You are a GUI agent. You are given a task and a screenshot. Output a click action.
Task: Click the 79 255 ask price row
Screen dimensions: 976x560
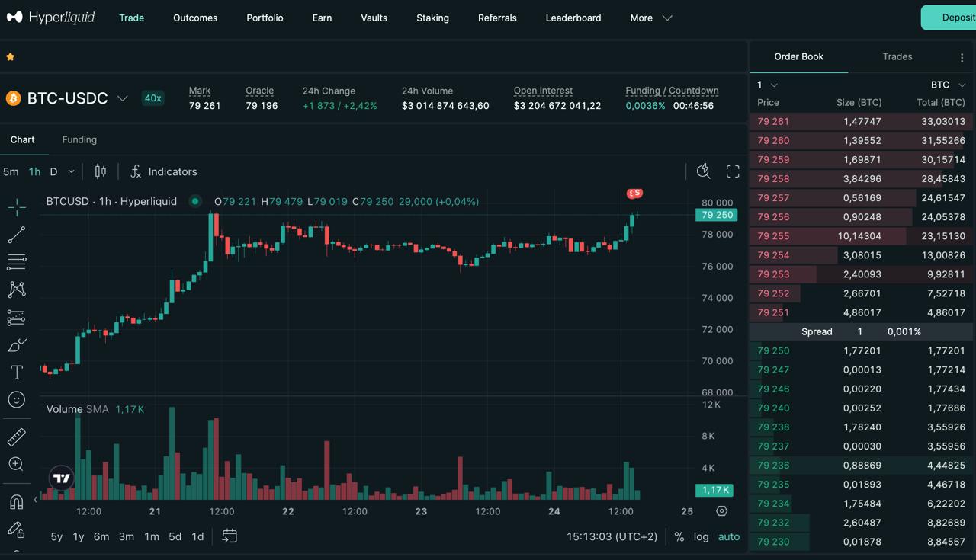coord(862,236)
